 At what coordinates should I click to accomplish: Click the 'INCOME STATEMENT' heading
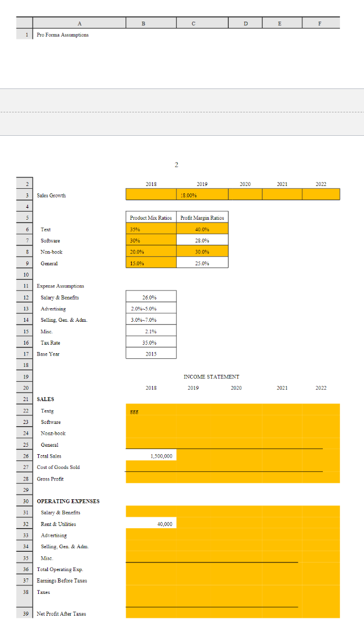point(211,377)
